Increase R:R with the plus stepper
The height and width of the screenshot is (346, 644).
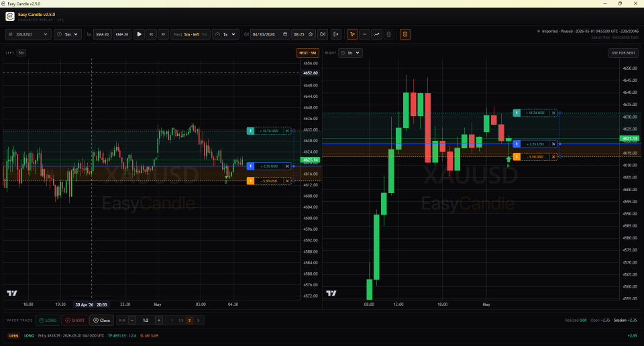pos(159,320)
